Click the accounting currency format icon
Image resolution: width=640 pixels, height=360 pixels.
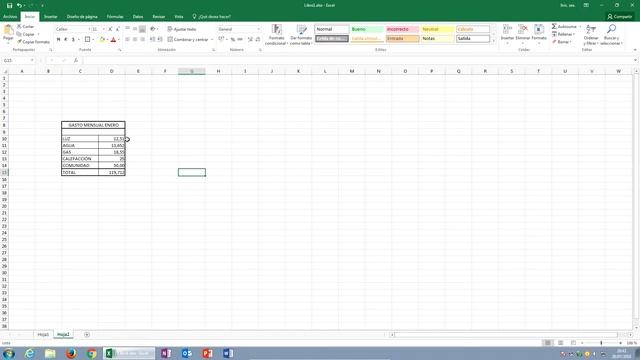click(221, 39)
